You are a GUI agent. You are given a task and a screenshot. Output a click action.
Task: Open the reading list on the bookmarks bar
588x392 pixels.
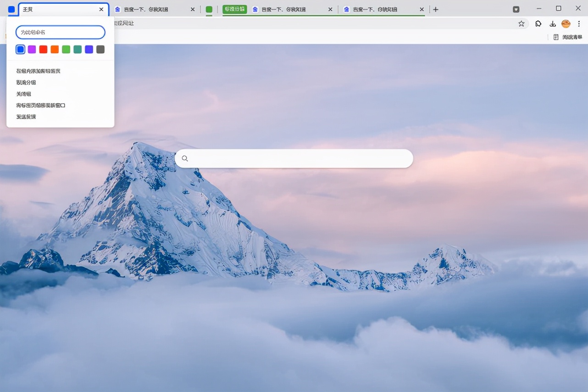coord(567,37)
